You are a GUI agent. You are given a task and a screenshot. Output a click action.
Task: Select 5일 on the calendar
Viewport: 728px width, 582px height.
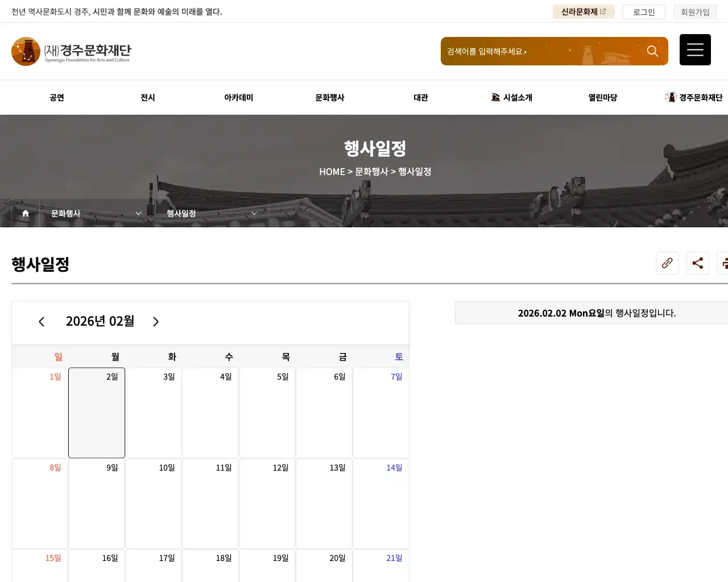tap(267, 412)
